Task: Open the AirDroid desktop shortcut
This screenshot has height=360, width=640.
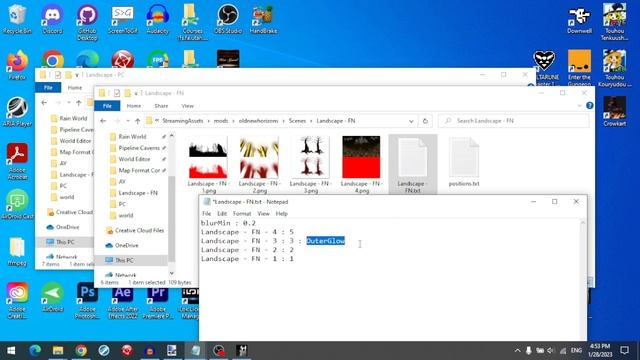Action: pyautogui.click(x=52, y=297)
